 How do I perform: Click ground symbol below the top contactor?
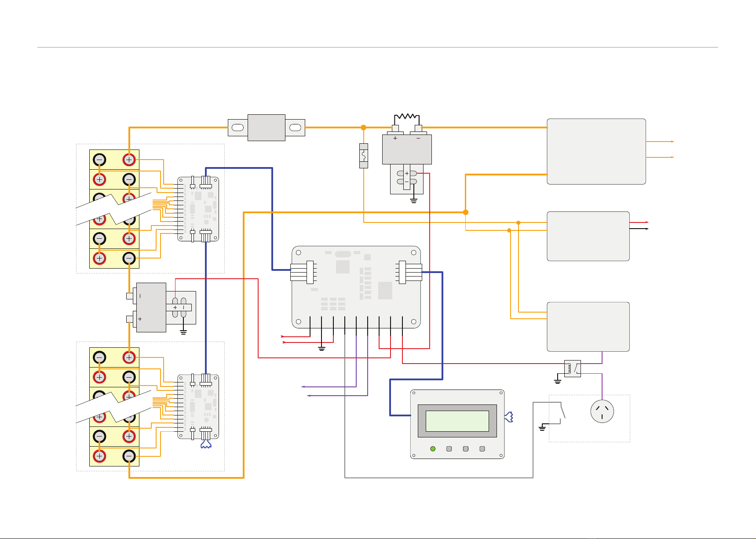point(413,201)
